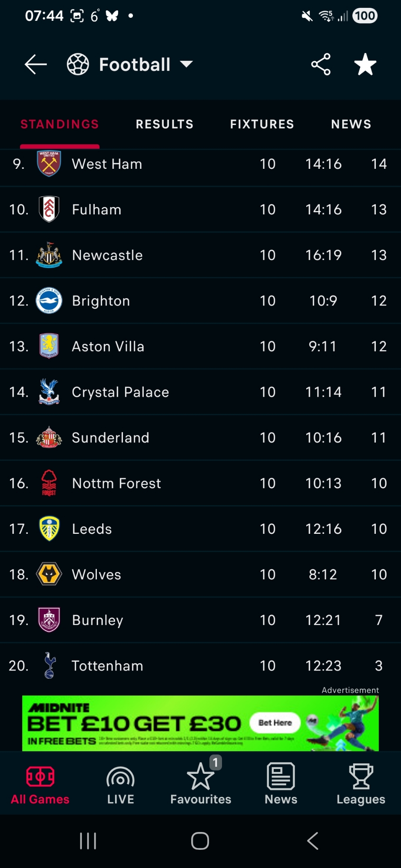The image size is (401, 868).
Task: Open All Games in bottom navigation
Action: [40, 784]
